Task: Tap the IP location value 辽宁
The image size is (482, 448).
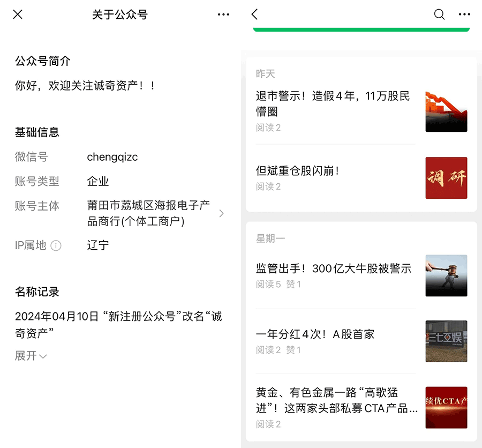Action: (98, 245)
